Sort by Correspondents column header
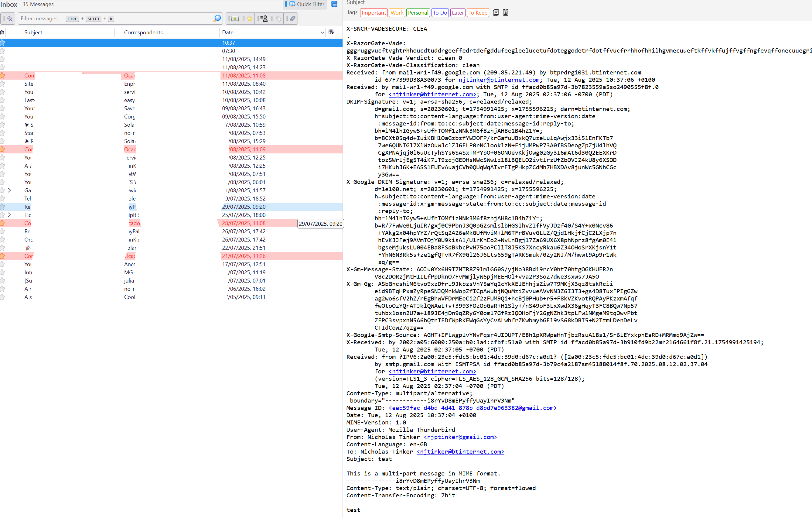Screen dimensions: 812x518 [143, 33]
